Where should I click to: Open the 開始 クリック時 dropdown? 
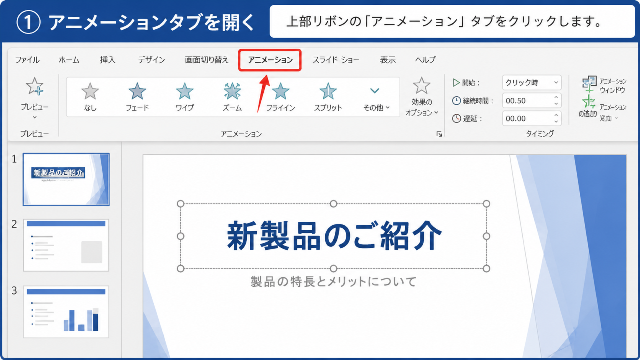tap(531, 82)
